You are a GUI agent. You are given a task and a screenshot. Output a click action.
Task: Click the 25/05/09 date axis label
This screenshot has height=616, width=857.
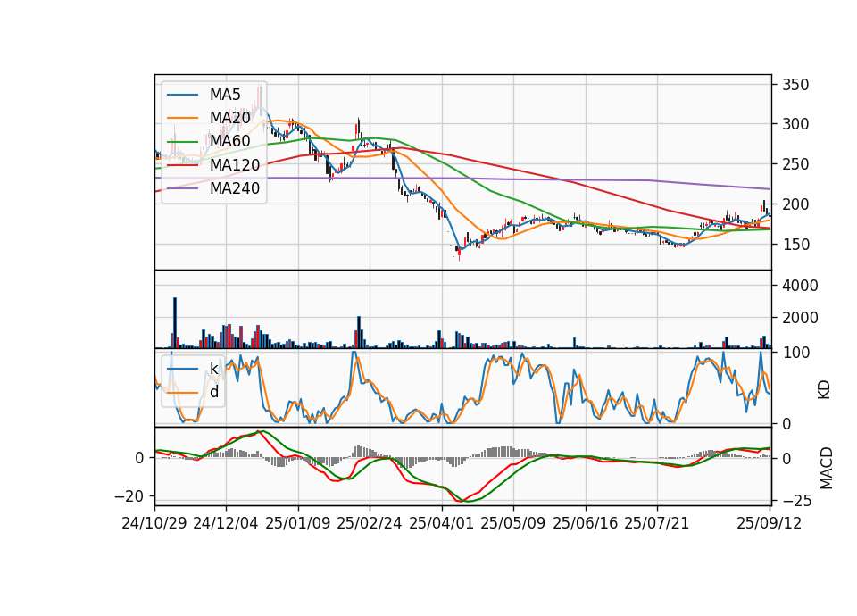tap(513, 523)
